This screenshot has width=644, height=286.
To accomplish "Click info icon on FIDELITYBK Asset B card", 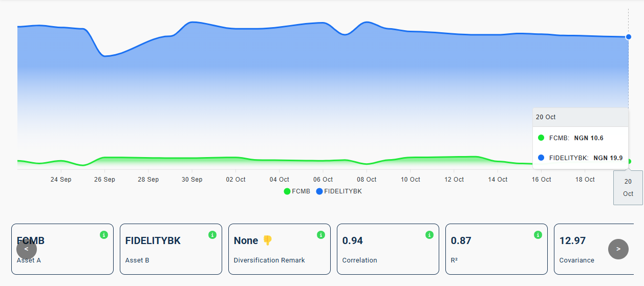I will [x=212, y=235].
